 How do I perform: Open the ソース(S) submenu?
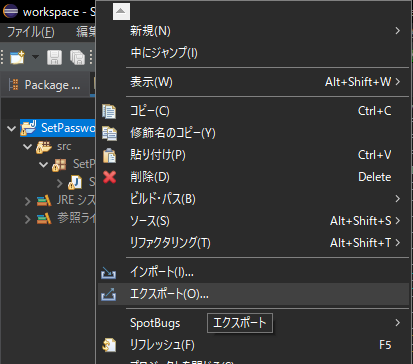(254, 221)
